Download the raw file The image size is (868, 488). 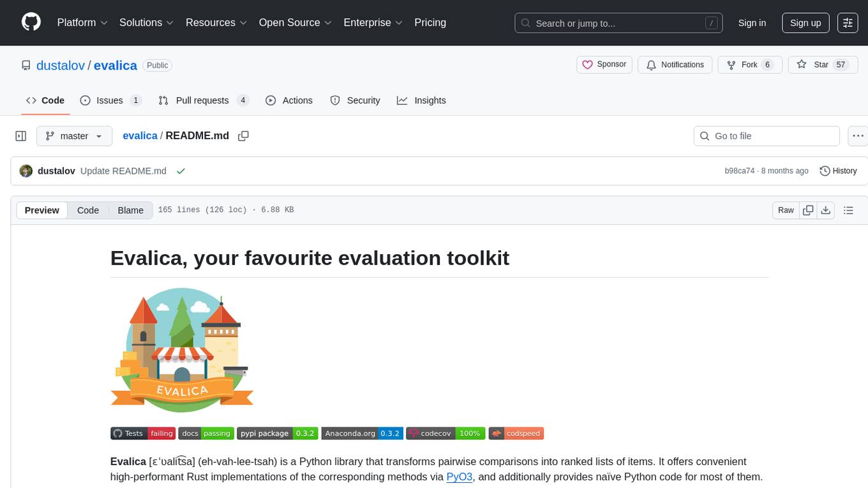[825, 210]
